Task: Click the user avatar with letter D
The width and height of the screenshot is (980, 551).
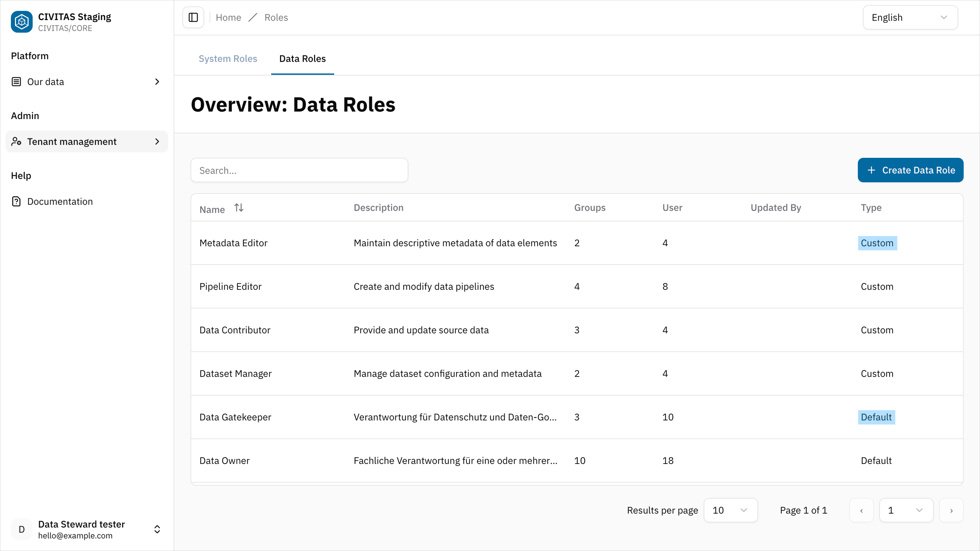Action: point(21,529)
